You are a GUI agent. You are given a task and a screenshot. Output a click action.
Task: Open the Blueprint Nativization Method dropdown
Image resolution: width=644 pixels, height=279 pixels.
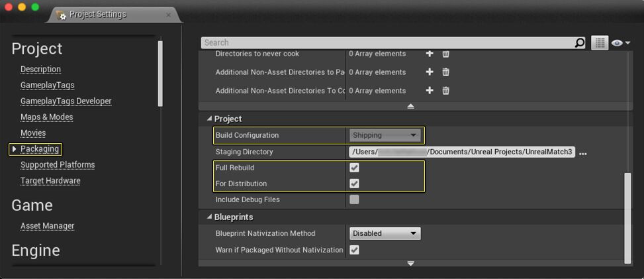click(385, 233)
